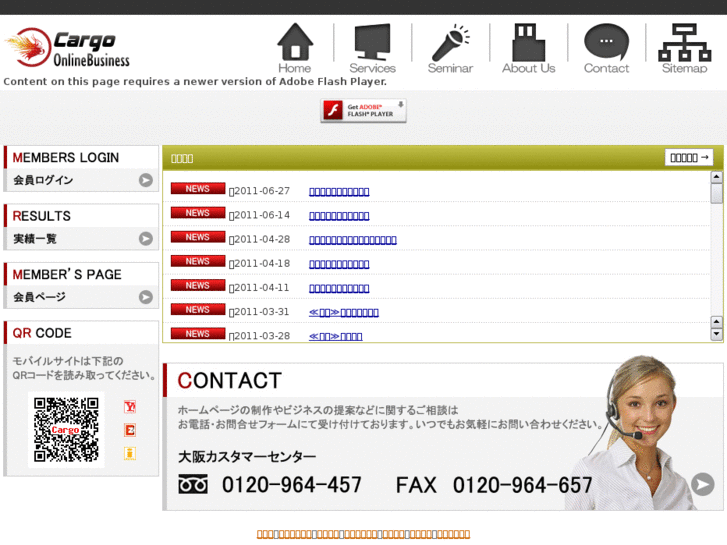
Task: Open Contact speech bubble icon
Action: click(x=606, y=48)
